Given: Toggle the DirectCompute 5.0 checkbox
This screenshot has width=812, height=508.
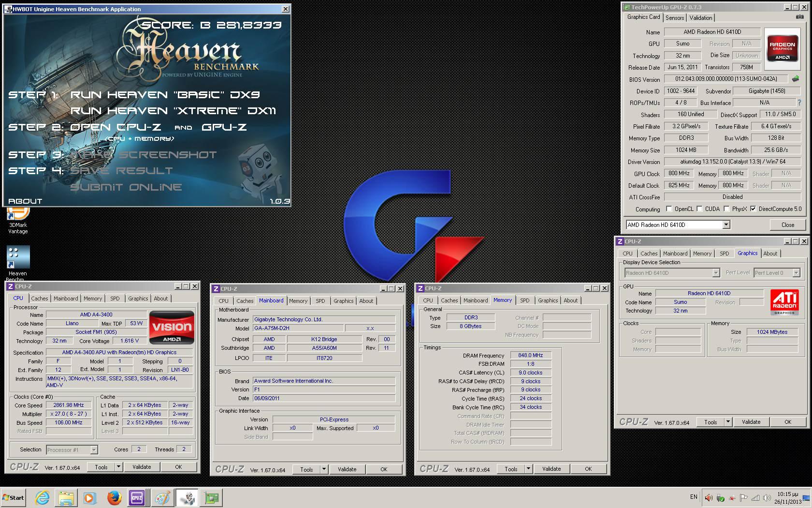Looking at the screenshot, I should pos(753,209).
